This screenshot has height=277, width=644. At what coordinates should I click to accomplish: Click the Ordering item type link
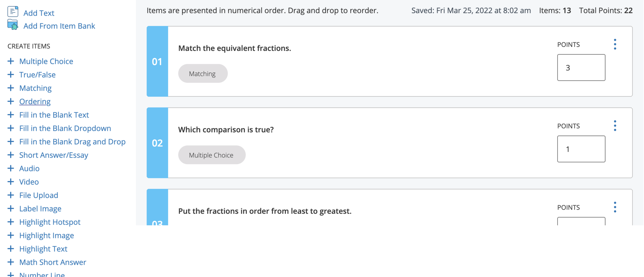(x=35, y=102)
